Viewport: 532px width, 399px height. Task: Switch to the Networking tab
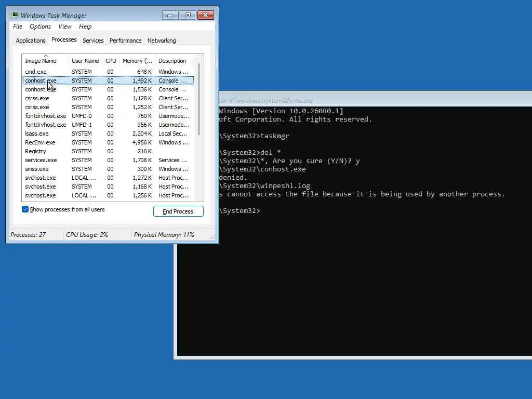point(162,41)
